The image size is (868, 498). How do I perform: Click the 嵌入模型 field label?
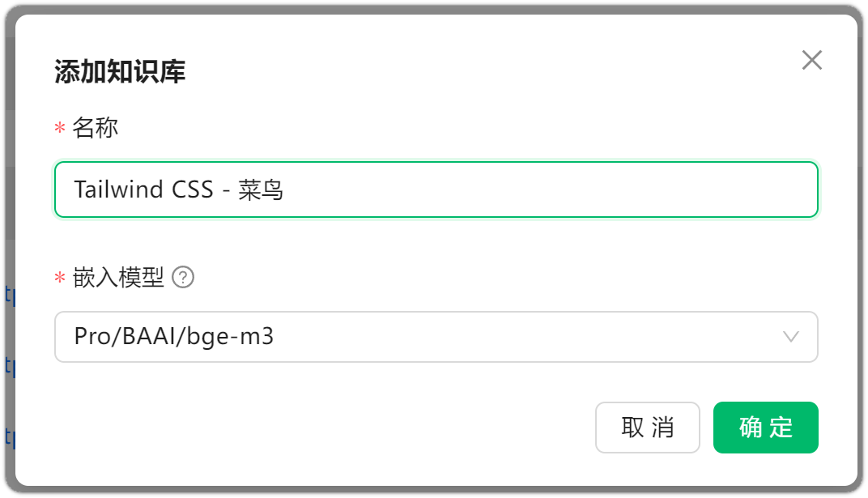[x=118, y=277]
